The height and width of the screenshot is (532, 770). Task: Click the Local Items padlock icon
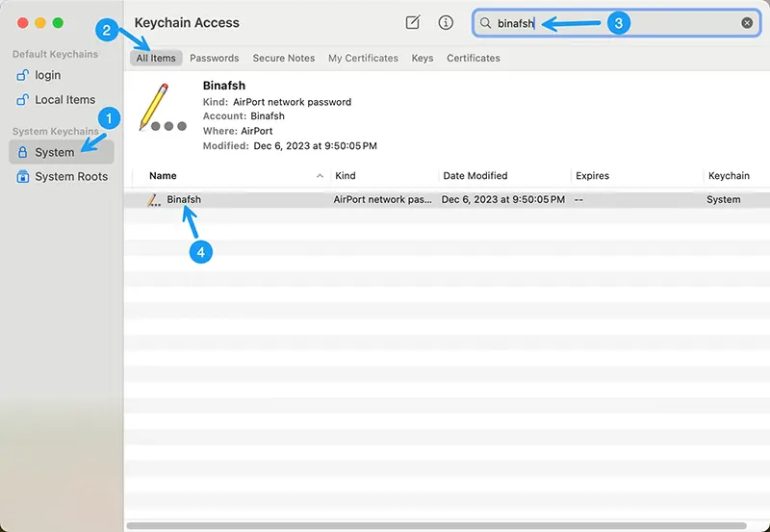[x=22, y=100]
